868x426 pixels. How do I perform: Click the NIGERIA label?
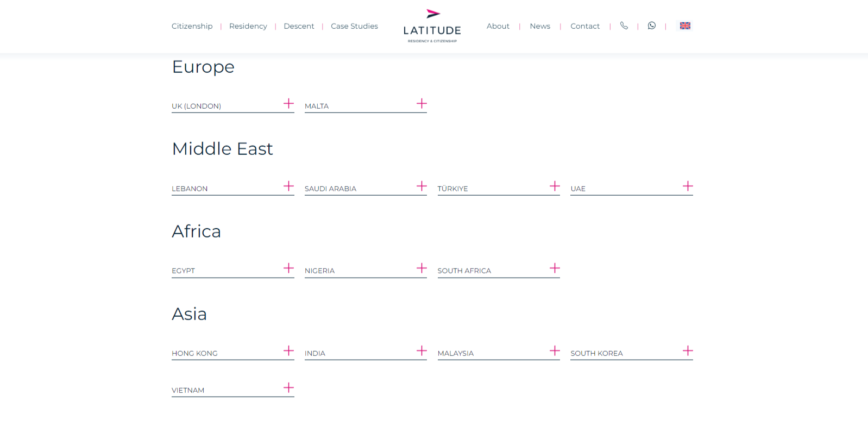click(319, 271)
